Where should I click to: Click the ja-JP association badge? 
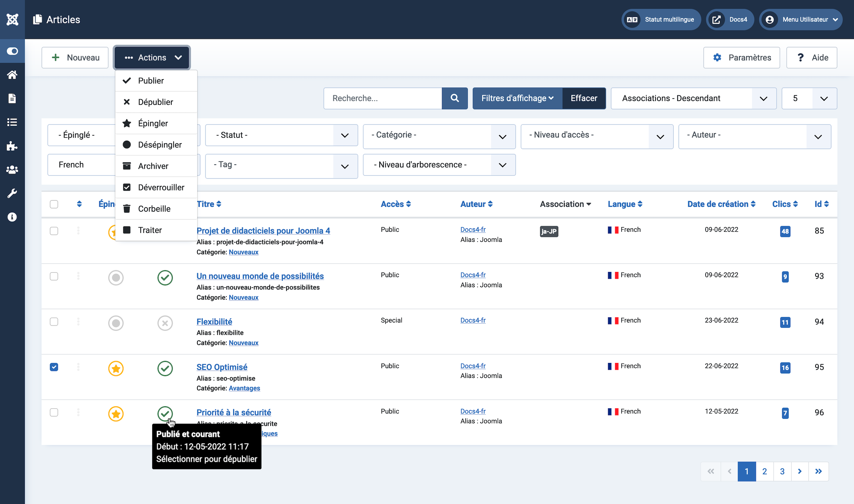pos(549,231)
